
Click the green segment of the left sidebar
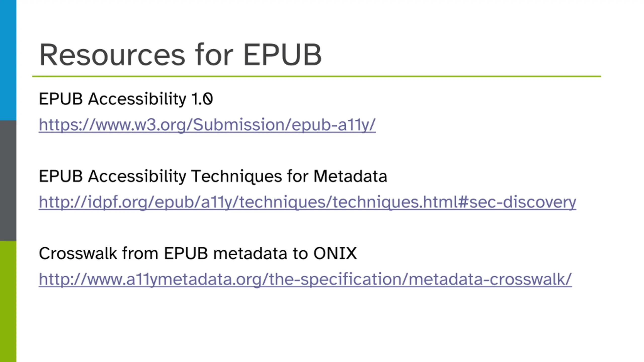click(8, 301)
